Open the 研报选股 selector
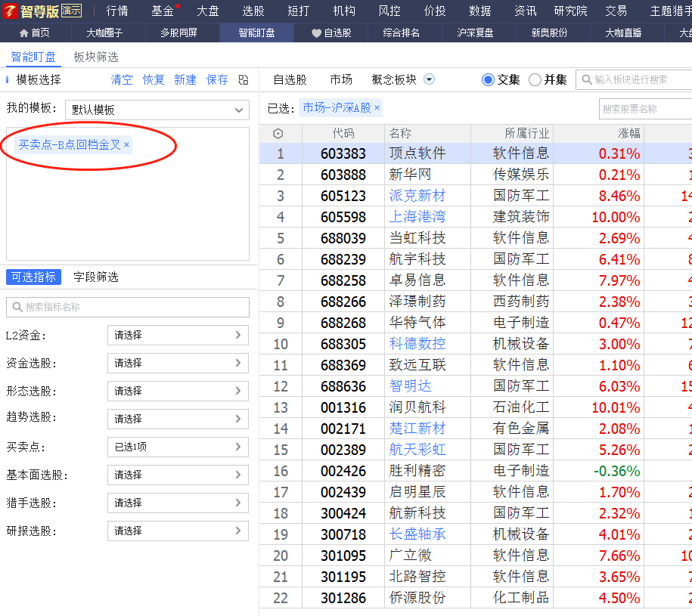Viewport: 692px width, 616px height. [178, 531]
